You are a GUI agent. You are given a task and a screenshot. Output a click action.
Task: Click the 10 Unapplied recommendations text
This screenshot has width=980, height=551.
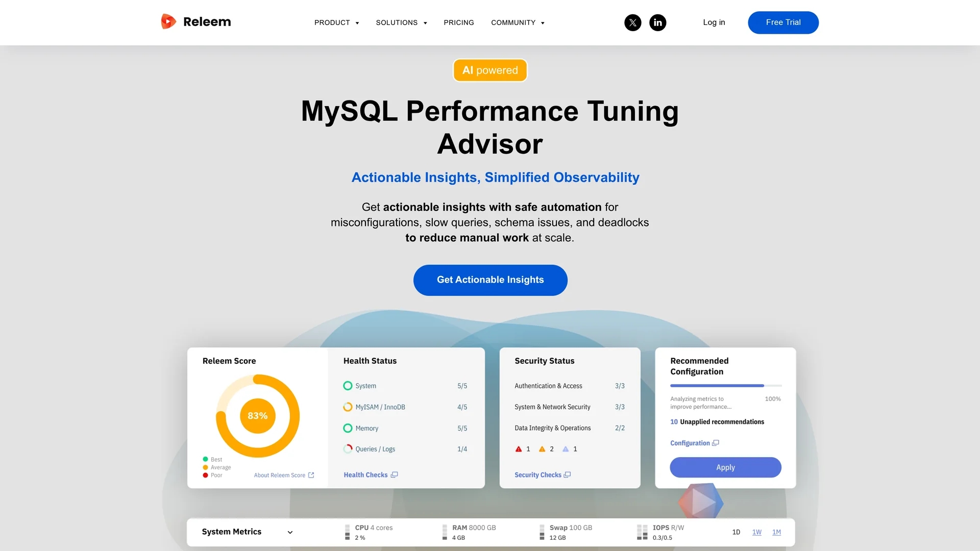point(717,422)
